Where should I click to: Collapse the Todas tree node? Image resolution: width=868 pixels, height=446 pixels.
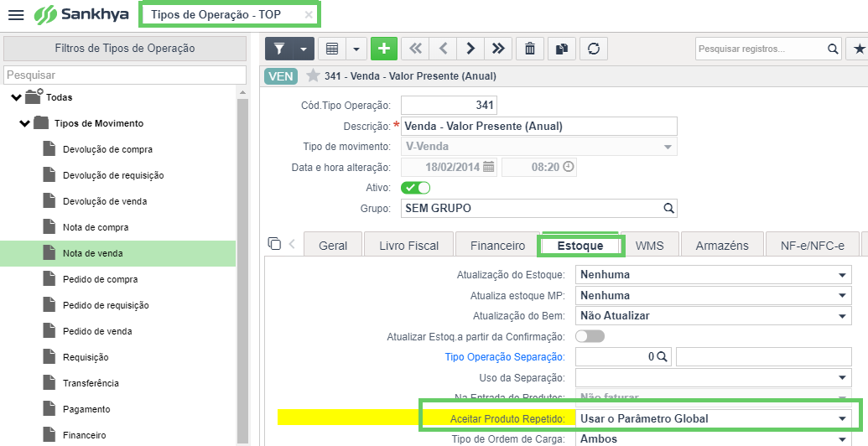click(16, 97)
